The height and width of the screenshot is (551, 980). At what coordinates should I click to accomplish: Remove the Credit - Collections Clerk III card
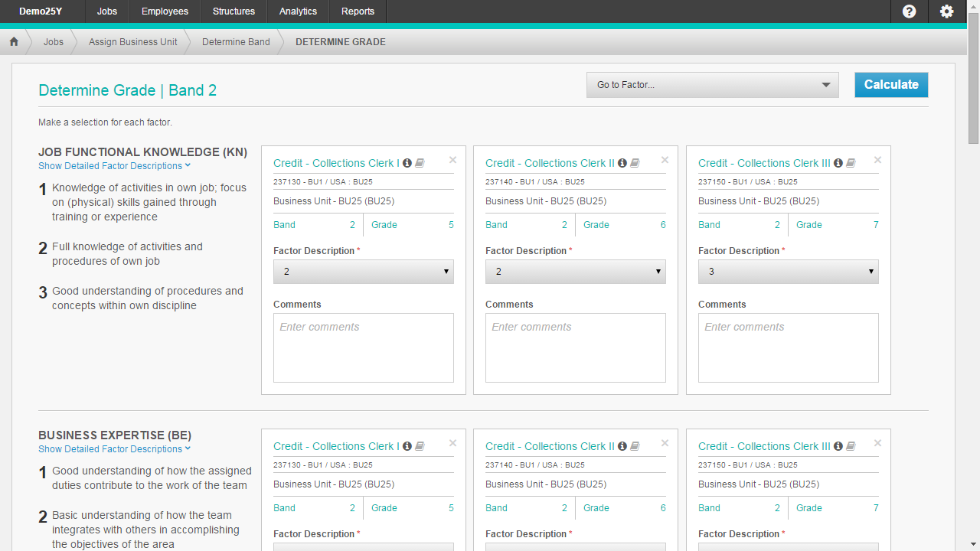pos(877,160)
